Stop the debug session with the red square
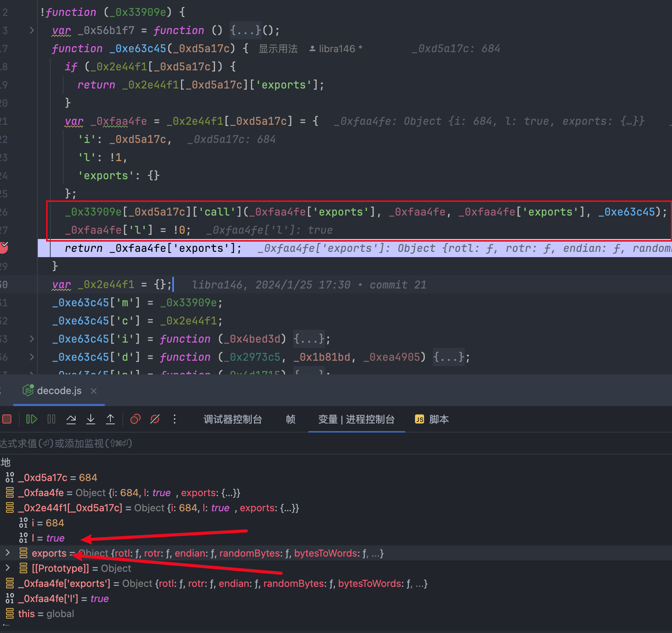This screenshot has height=633, width=672. [x=7, y=419]
